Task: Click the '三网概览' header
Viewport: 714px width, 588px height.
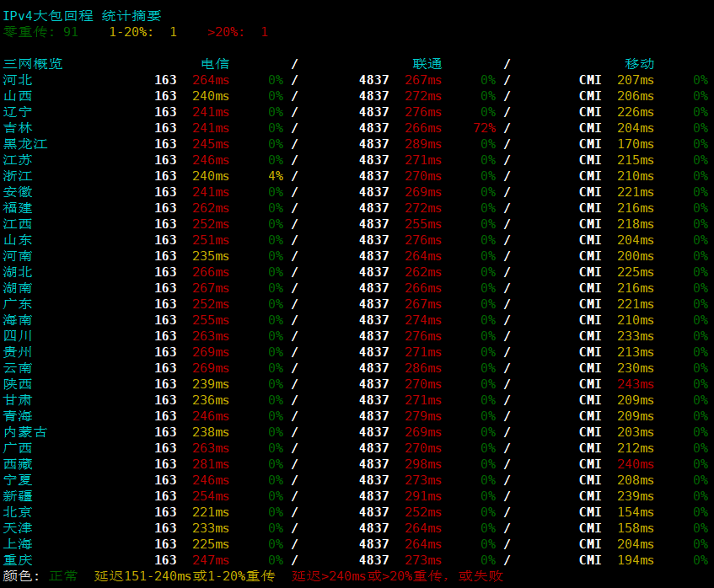Action: coord(33,64)
